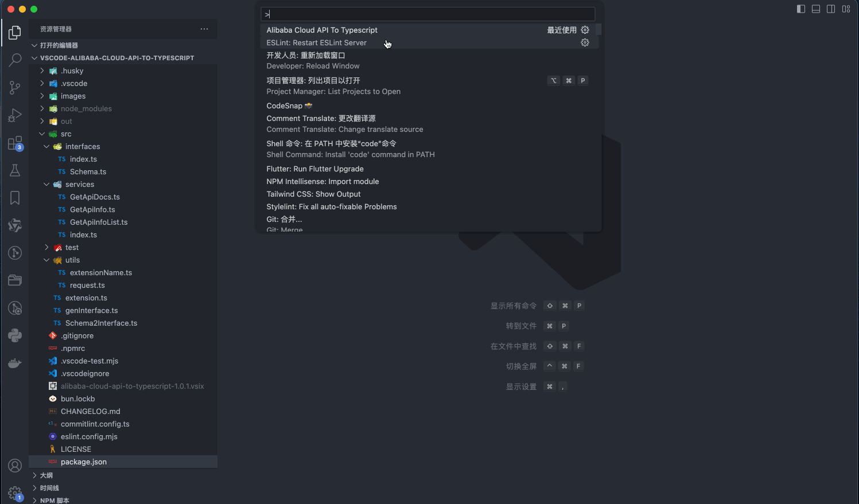
Task: Open the Customize Layout icon
Action: [x=846, y=9]
